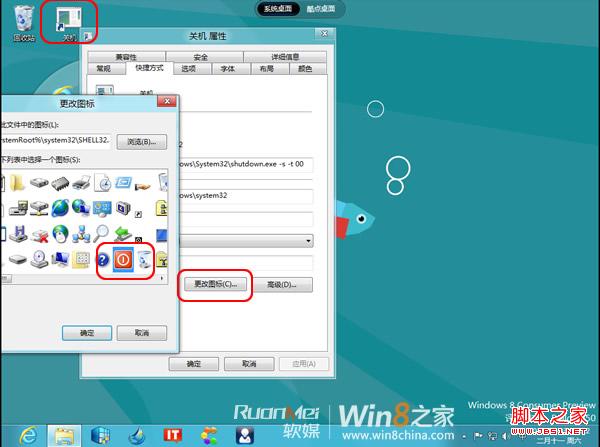Open the colorful dots app in taskbar

click(209, 436)
